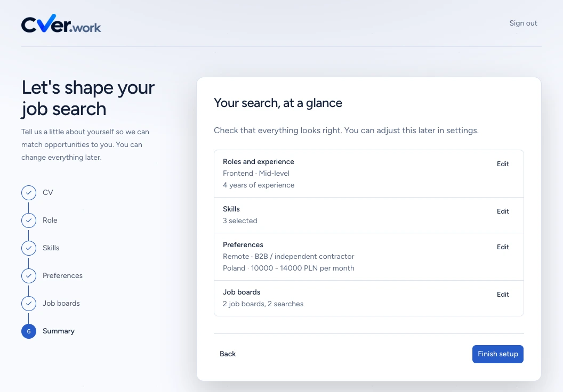563x392 pixels.
Task: Click the CV step checkmark circle
Action: (29, 193)
